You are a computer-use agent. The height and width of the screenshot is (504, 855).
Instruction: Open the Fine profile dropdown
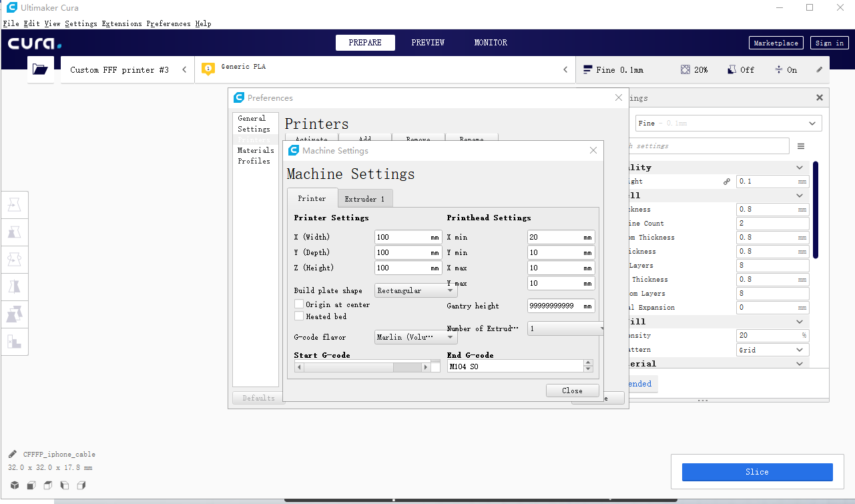click(x=728, y=123)
